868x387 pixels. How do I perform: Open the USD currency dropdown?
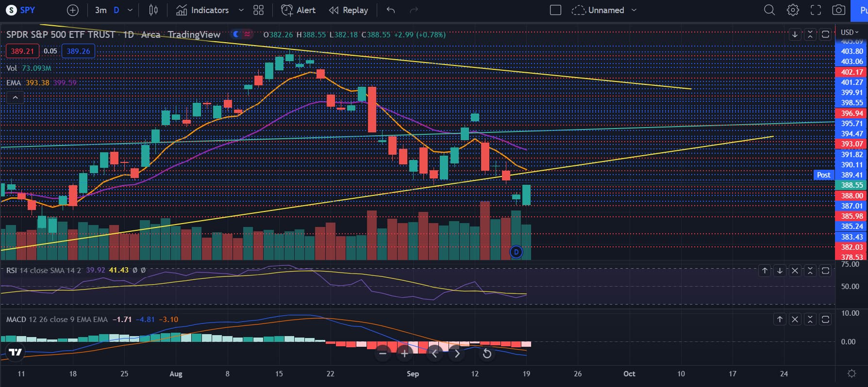pyautogui.click(x=850, y=32)
